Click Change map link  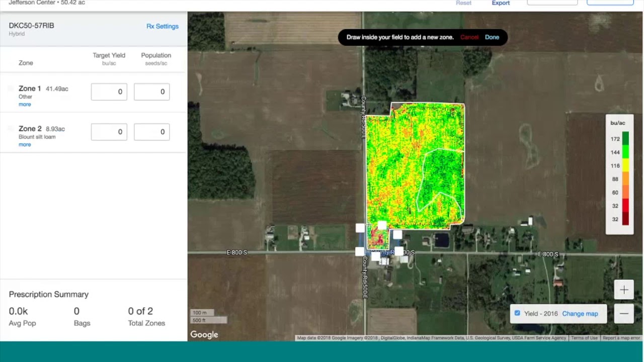(x=580, y=313)
